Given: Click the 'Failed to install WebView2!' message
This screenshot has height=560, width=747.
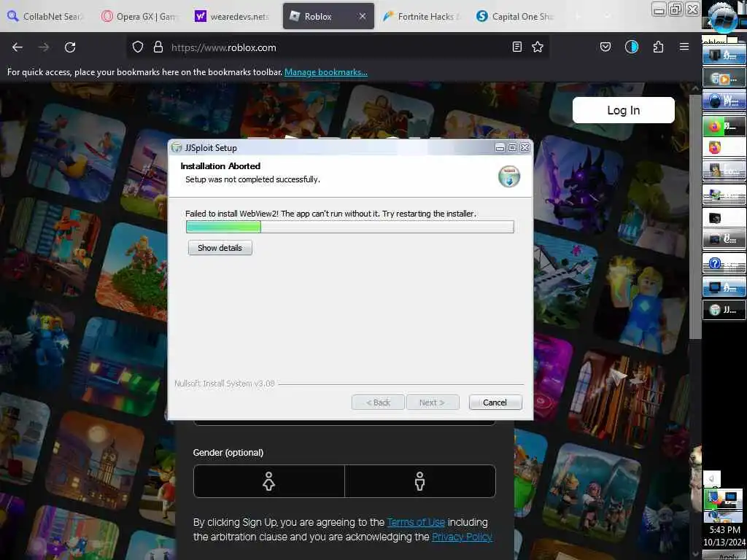Looking at the screenshot, I should [330, 214].
